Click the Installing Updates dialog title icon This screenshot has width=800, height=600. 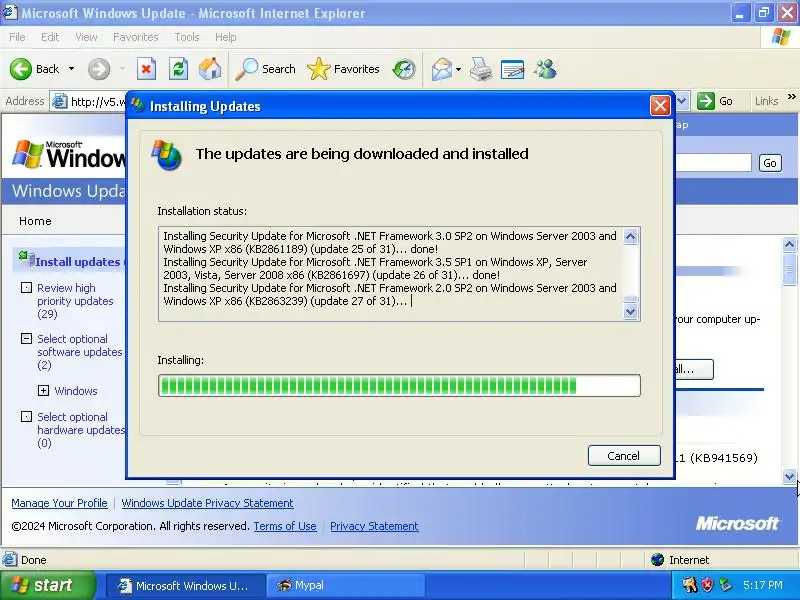[x=137, y=105]
